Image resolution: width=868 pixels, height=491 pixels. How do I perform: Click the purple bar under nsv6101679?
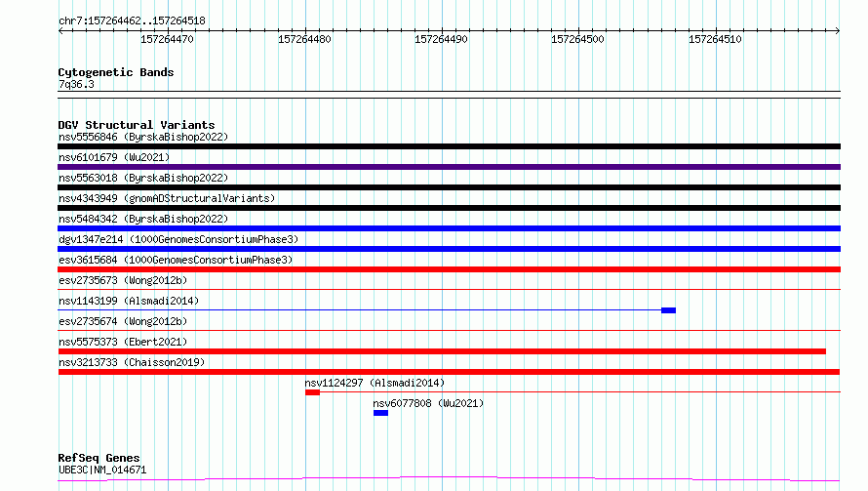coord(449,167)
